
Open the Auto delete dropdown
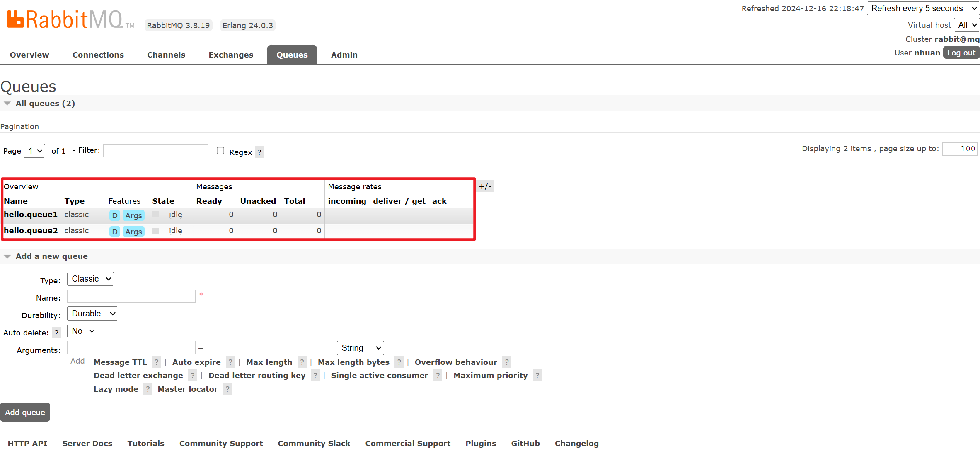pyautogui.click(x=82, y=331)
